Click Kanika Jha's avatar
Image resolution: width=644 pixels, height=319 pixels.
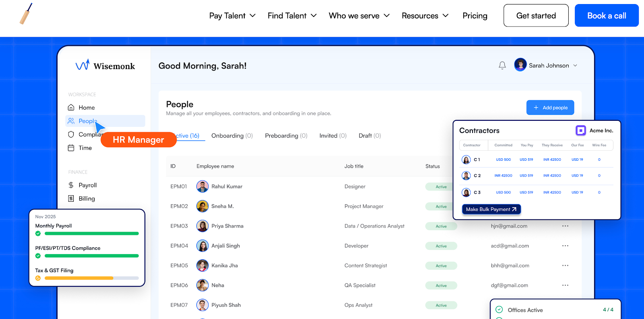click(x=202, y=265)
